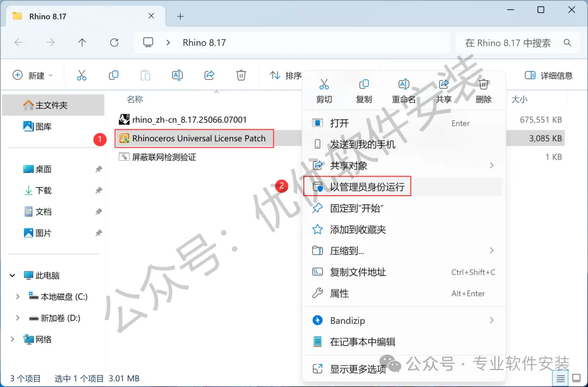Sort by the 大小 column header
Screen dimensions: 588x387
pos(519,99)
